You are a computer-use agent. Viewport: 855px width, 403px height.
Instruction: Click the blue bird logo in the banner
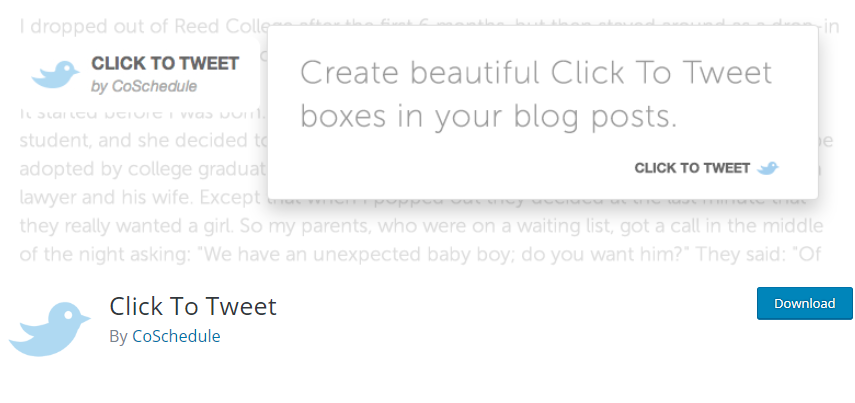55,74
